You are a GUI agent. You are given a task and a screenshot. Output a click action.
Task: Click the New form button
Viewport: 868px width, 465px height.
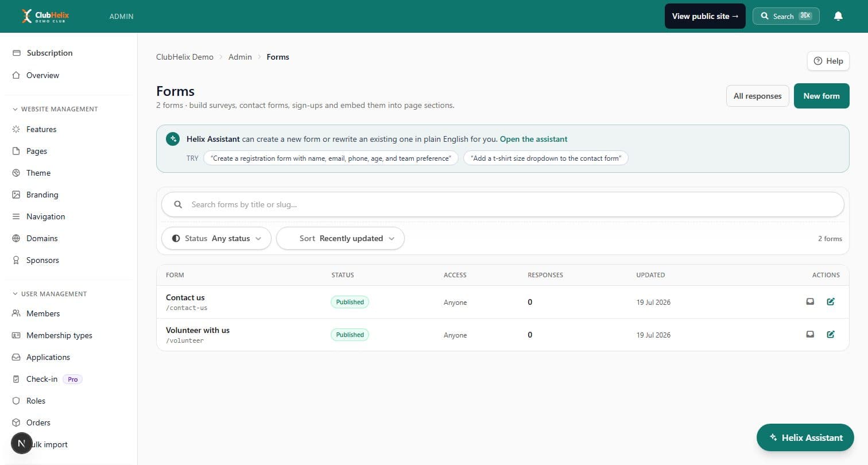[821, 96]
